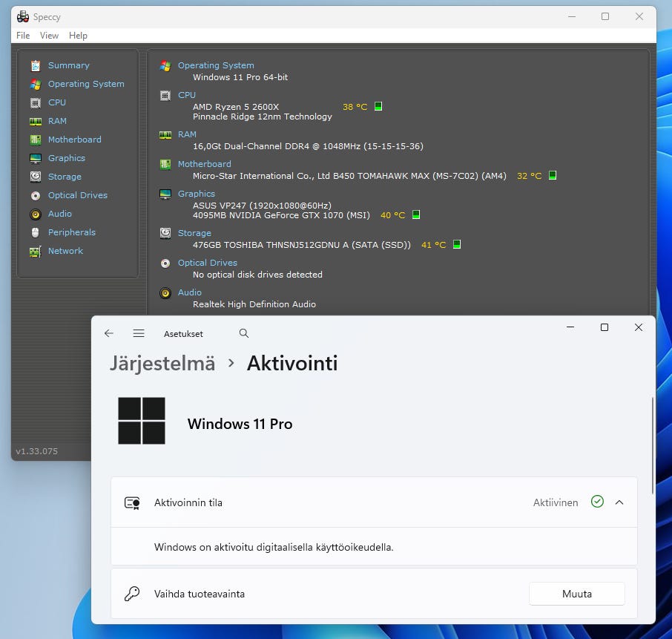The height and width of the screenshot is (639, 672).
Task: Click the board icon beside Motherboard heading
Action: [165, 164]
